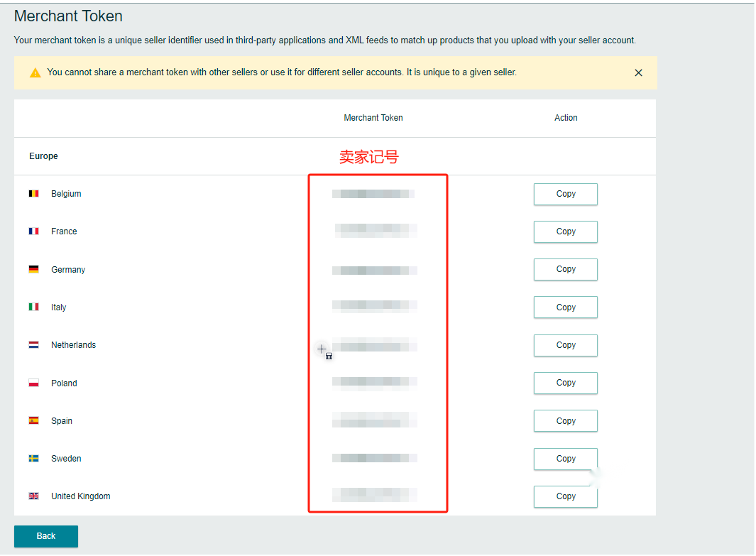This screenshot has height=556, width=756.
Task: Click the Sweden flag icon
Action: (34, 458)
